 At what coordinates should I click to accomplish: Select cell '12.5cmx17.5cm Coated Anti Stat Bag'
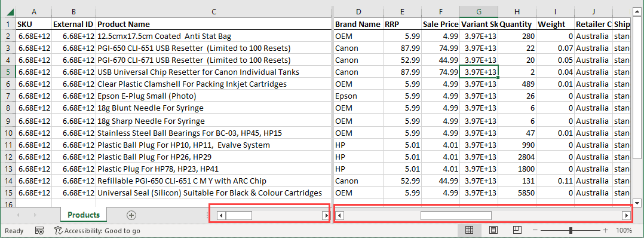(x=214, y=36)
